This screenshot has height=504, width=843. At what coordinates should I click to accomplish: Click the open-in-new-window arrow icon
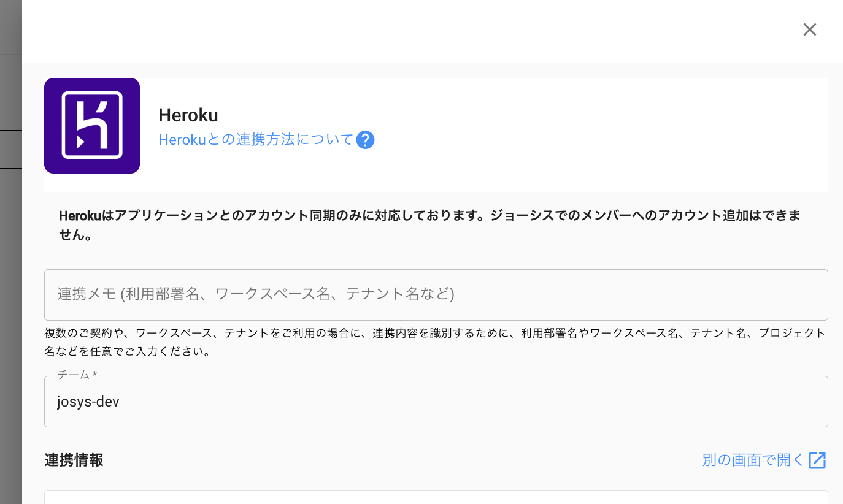817,460
